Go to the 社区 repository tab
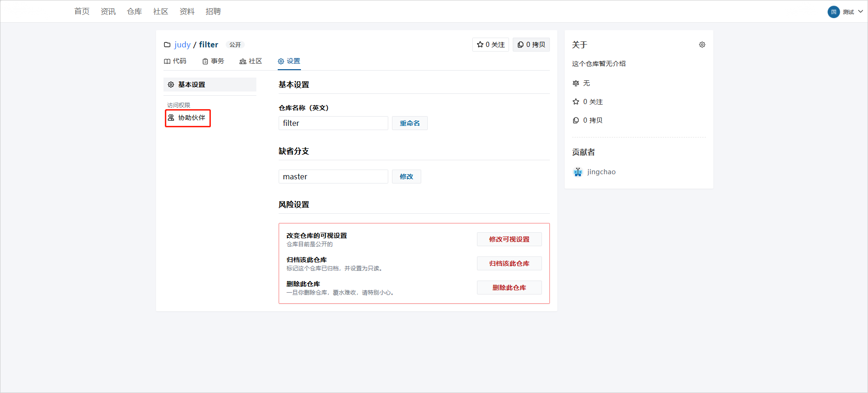 [x=251, y=61]
